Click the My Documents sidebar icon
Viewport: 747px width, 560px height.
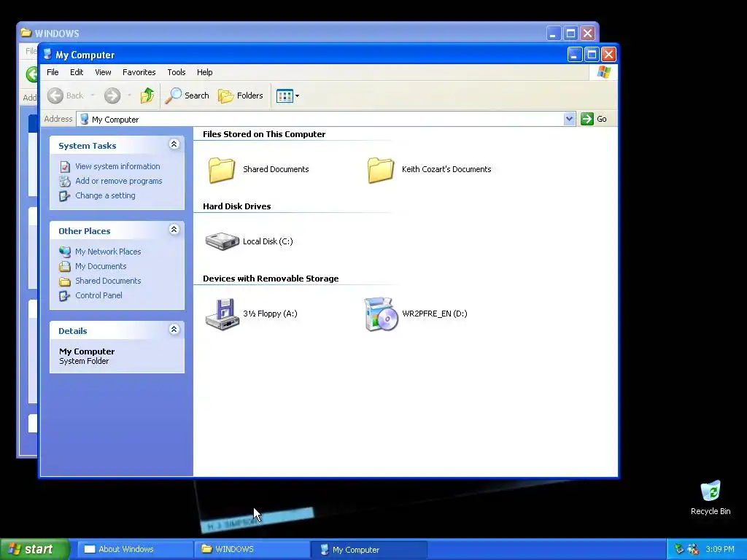pos(65,267)
